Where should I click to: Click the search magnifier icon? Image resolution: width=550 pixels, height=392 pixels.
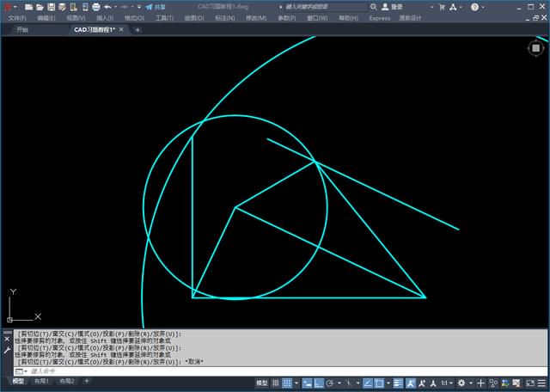[374, 7]
